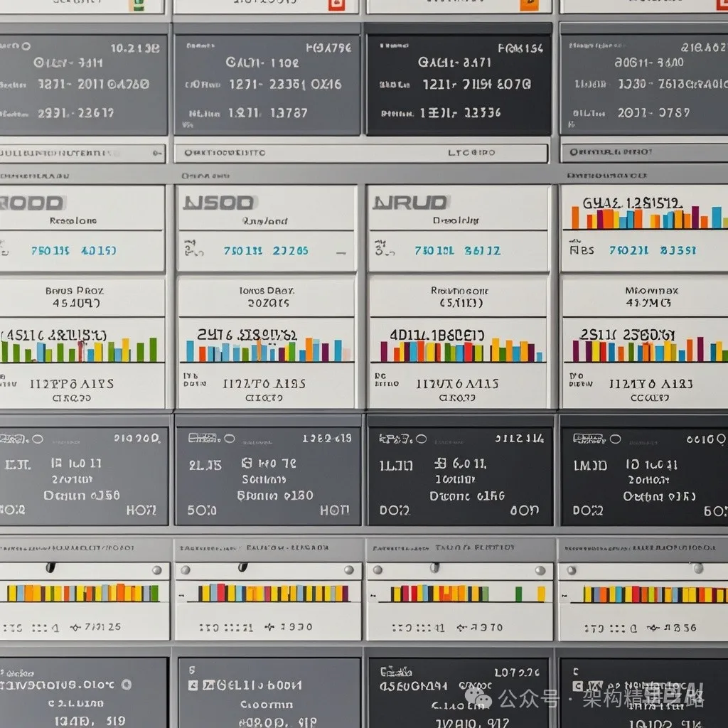The height and width of the screenshot is (728, 728).
Task: Click the green square icon at top
Action: tap(135, 6)
